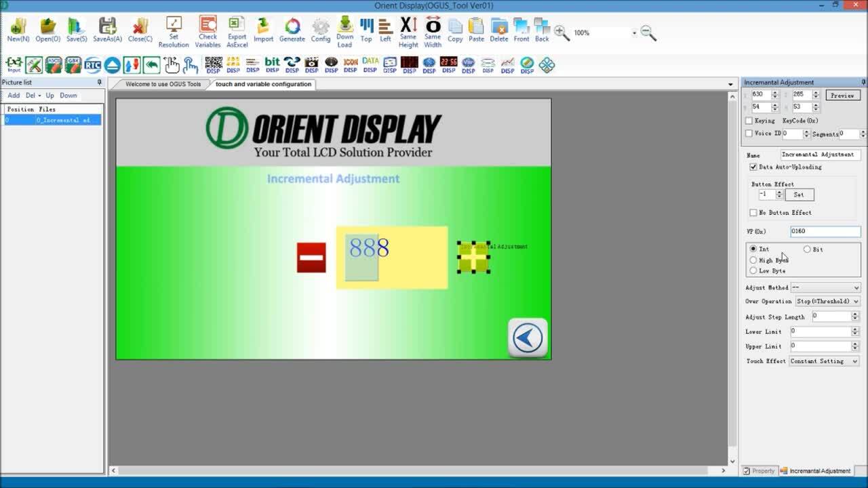Click the Button Effect Set button

click(799, 195)
